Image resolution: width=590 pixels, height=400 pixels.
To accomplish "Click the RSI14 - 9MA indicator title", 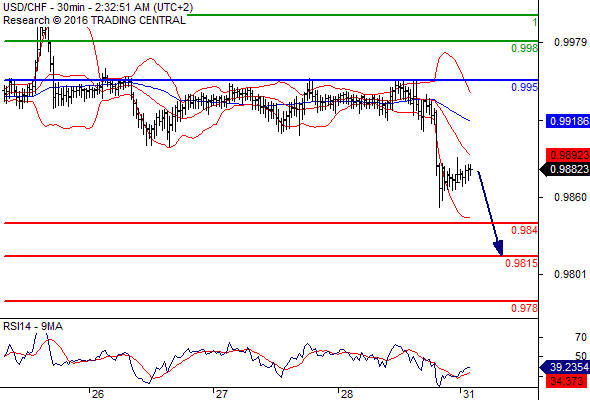I will 33,326.
